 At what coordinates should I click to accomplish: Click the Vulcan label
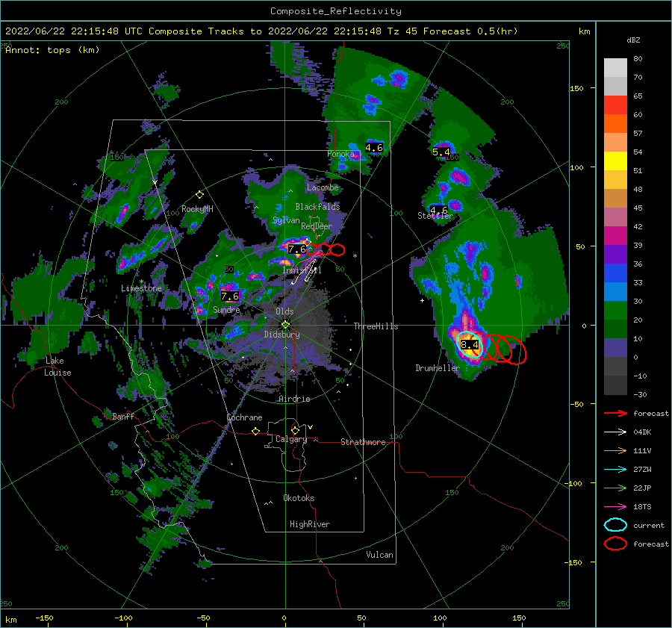pyautogui.click(x=379, y=555)
